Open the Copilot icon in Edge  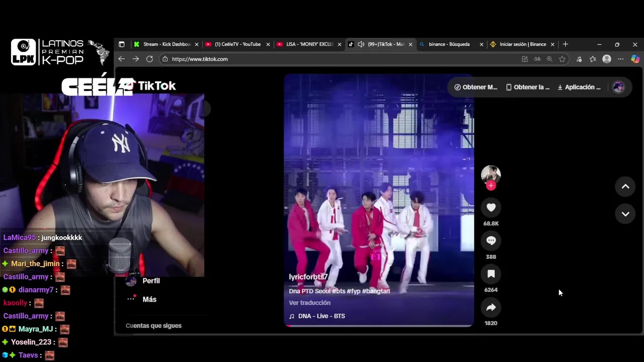pos(635,59)
